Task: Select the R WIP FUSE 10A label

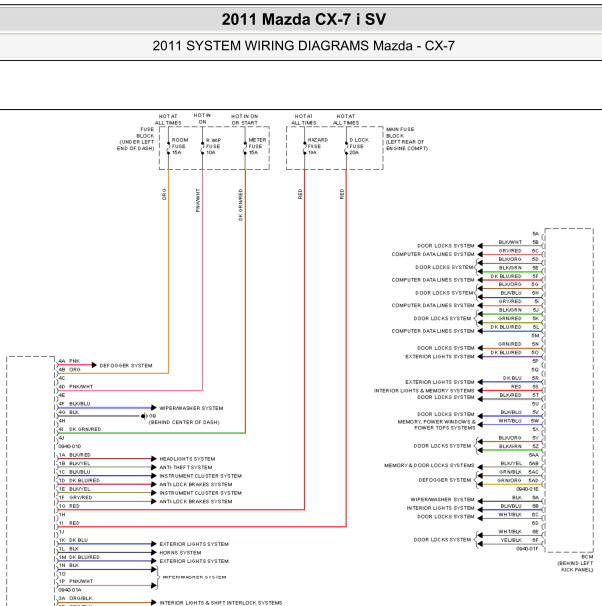Action: point(213,146)
